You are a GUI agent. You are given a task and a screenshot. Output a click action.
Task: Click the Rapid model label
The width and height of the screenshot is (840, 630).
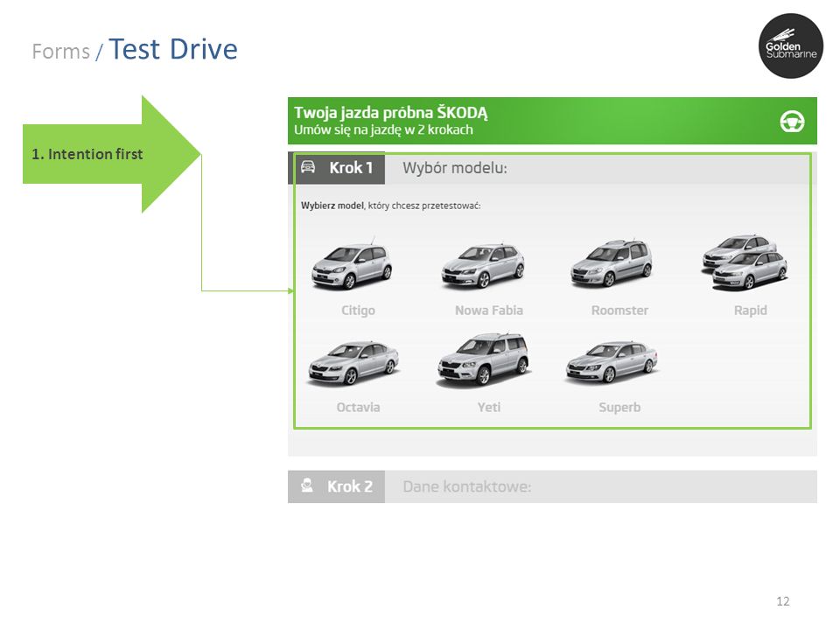750,311
